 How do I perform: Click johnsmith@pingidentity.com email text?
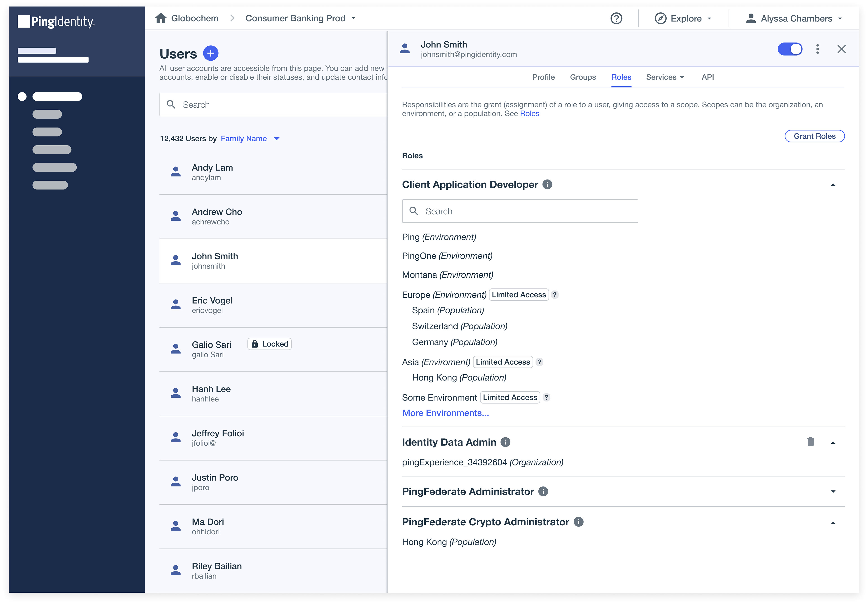point(469,54)
